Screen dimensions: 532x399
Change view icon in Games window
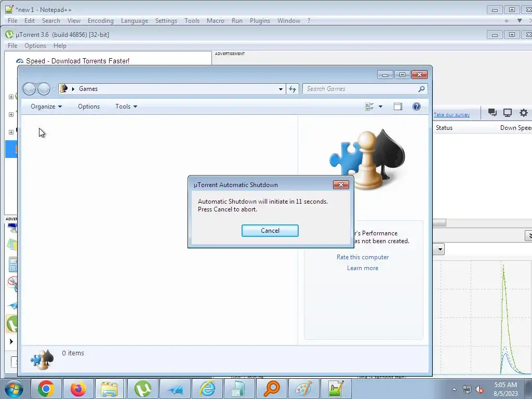click(369, 107)
